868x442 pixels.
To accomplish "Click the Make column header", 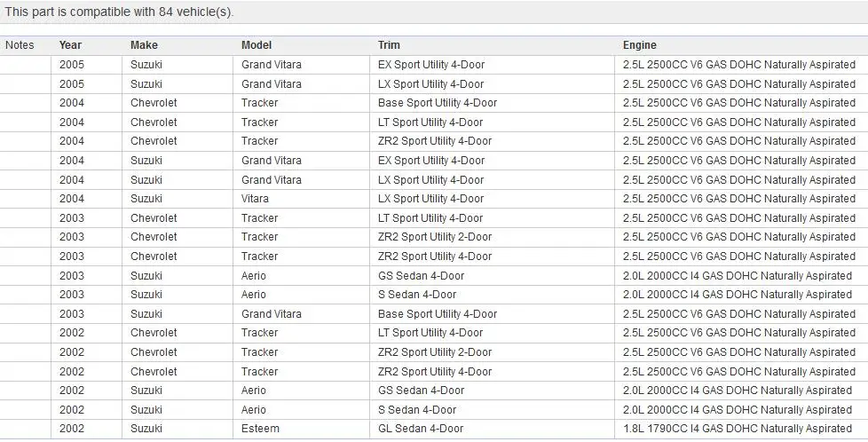I will [x=144, y=45].
